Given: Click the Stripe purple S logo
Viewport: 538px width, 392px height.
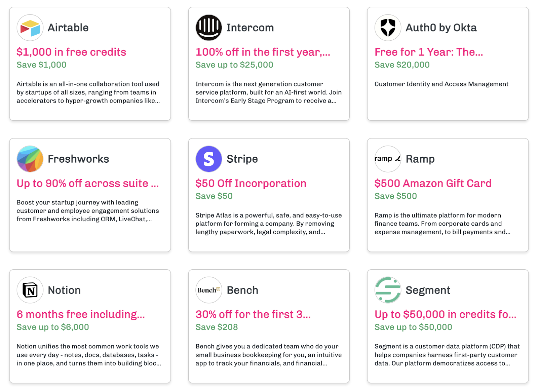Looking at the screenshot, I should point(209,159).
